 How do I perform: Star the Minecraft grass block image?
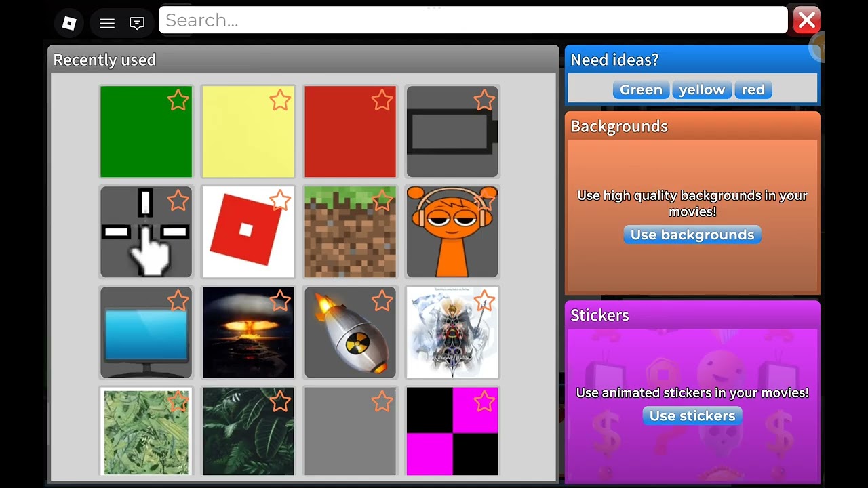382,201
